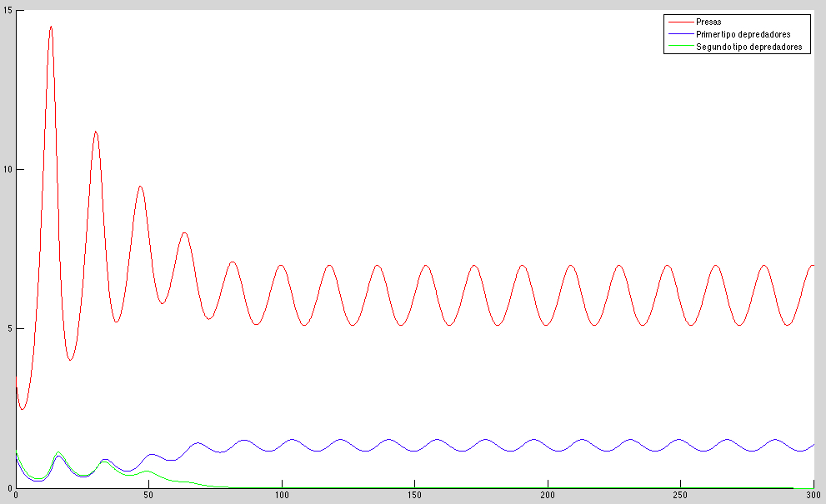Select the Primer tipo depredadores legend entry
Screen dimensions: 826x504
[x=743, y=34]
